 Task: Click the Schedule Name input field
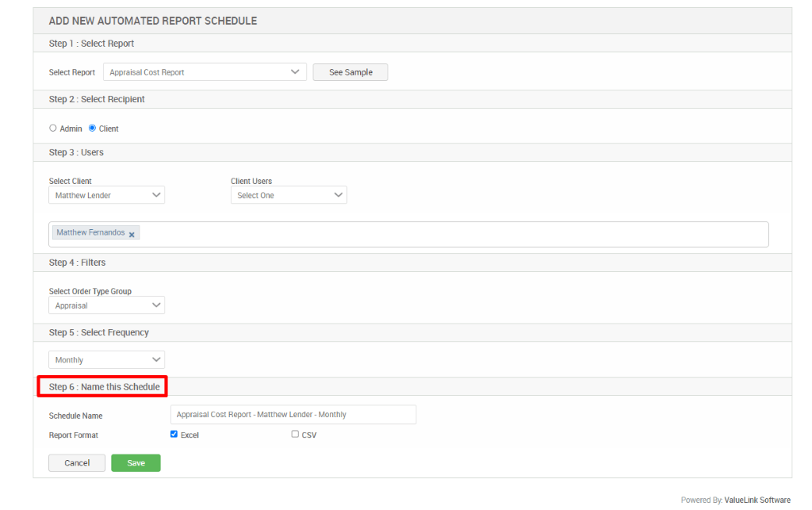tap(293, 414)
